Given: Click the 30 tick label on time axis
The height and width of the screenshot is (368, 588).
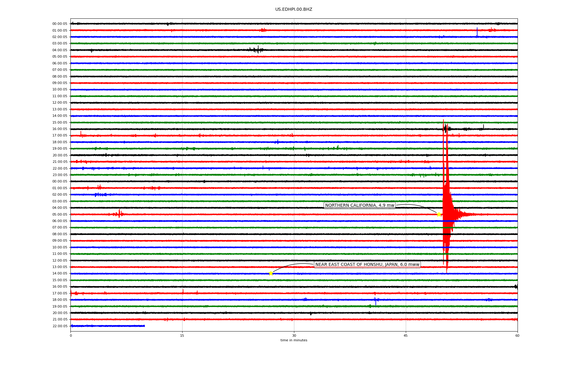Looking at the screenshot, I should [294, 335].
